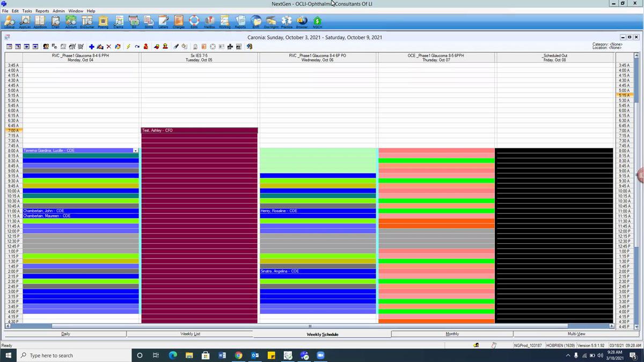Open the ApptBook module
Image resolution: width=644 pixels, height=362 pixels.
40,21
